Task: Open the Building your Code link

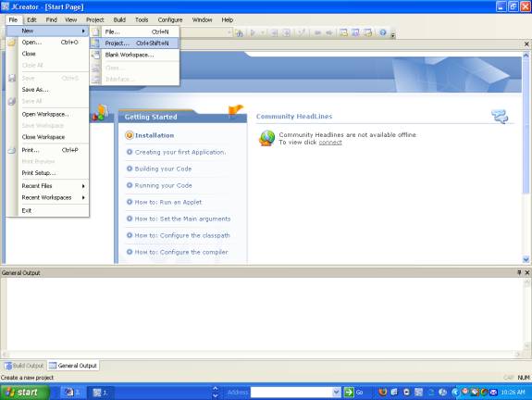Action: point(163,169)
